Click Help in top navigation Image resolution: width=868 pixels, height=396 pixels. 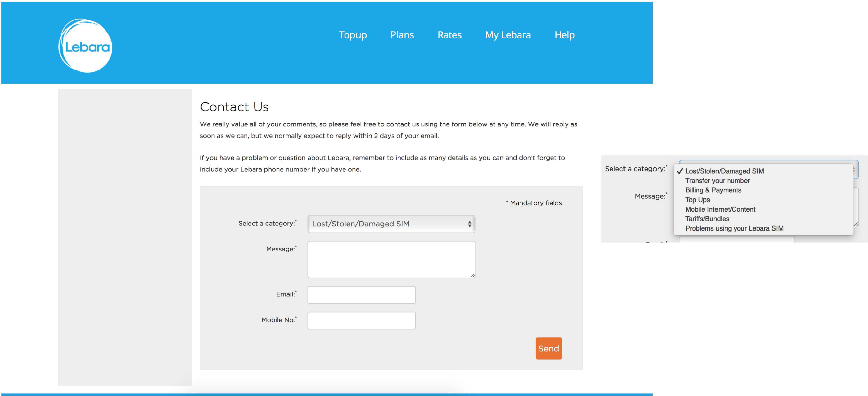coord(564,35)
